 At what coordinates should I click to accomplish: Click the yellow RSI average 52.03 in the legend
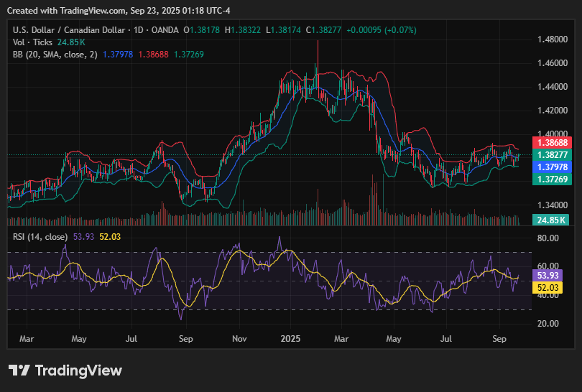tap(110, 237)
